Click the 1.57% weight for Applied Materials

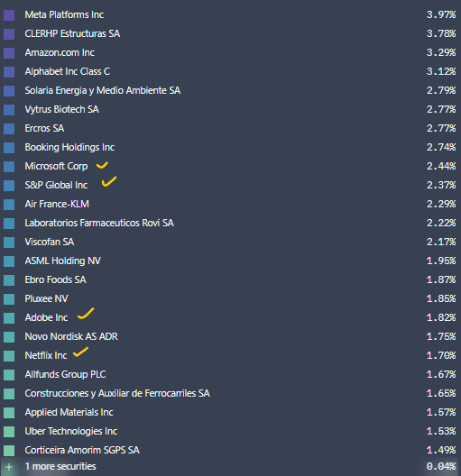tap(441, 412)
